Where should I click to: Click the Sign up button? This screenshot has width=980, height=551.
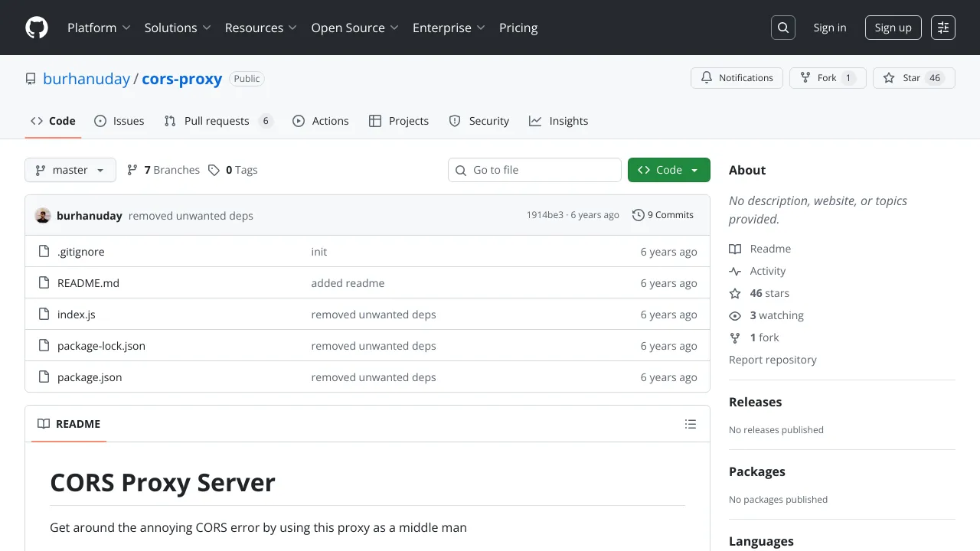pos(893,28)
